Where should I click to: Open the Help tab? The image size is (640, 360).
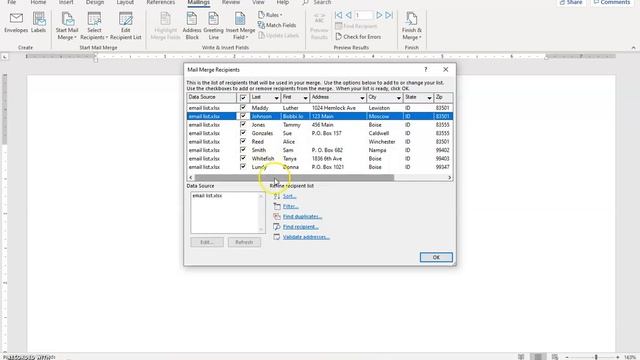(283, 2)
